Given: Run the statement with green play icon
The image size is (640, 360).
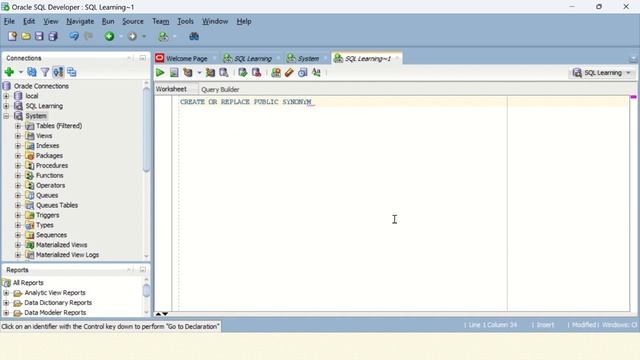Looking at the screenshot, I should point(160,73).
